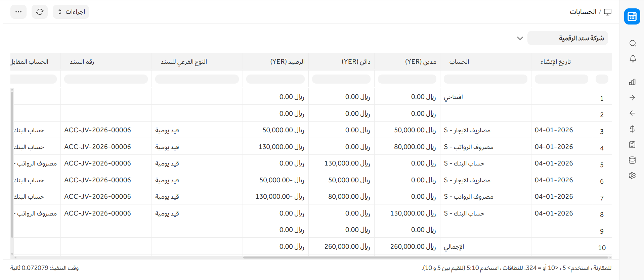Viewport: 644px width, 280px height.
Task: Click the calculator app logo icon
Action: [632, 16]
